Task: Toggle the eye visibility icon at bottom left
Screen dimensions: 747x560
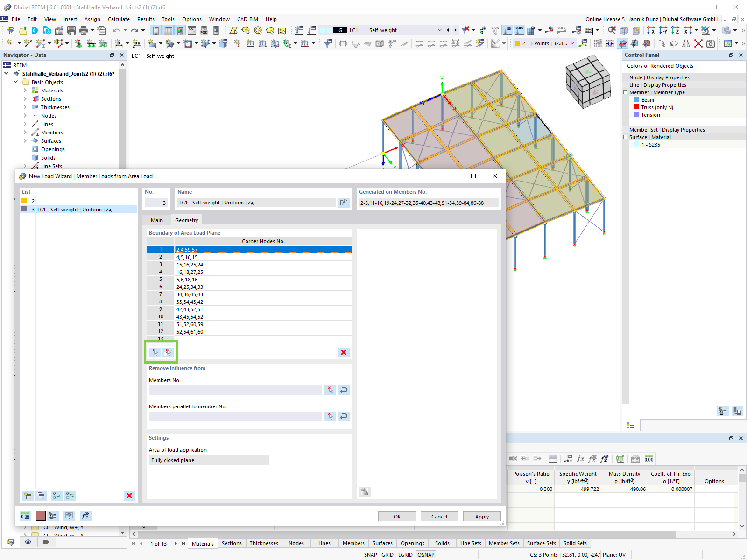Action: 28,542
